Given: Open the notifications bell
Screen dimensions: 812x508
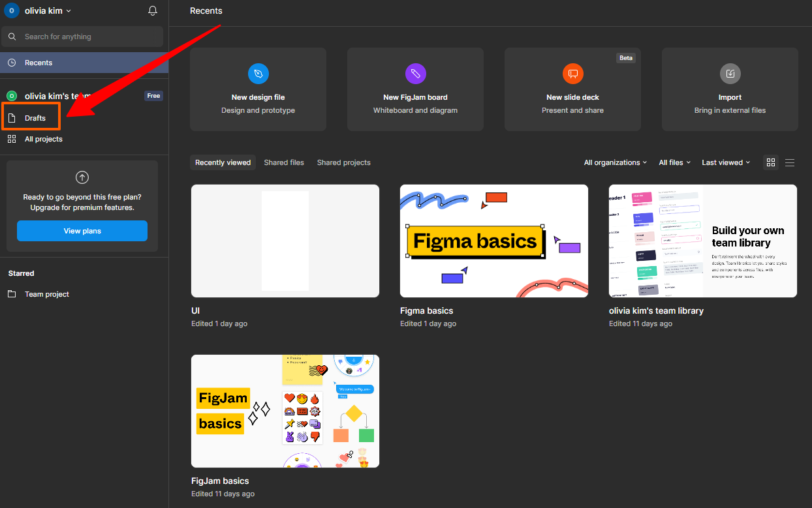Looking at the screenshot, I should coord(153,10).
